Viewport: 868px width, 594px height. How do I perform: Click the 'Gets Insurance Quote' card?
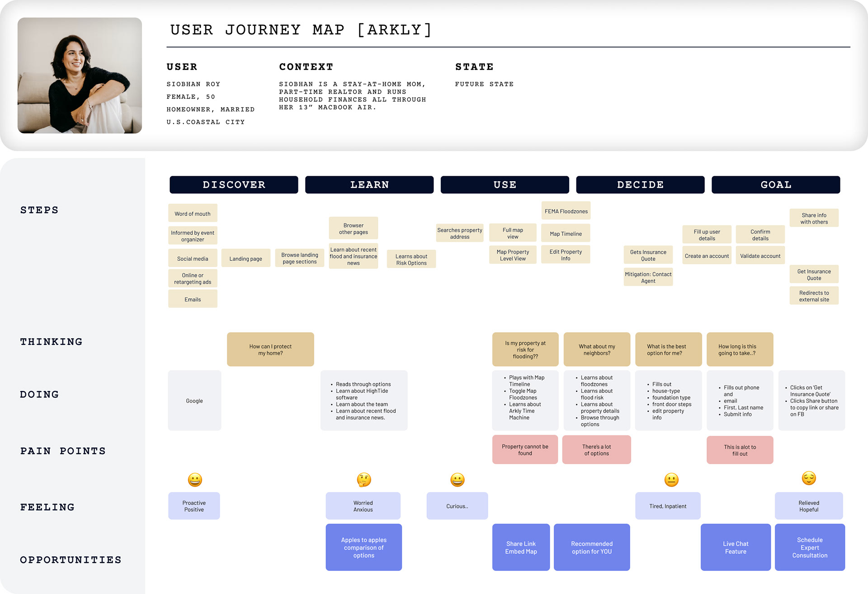point(648,255)
